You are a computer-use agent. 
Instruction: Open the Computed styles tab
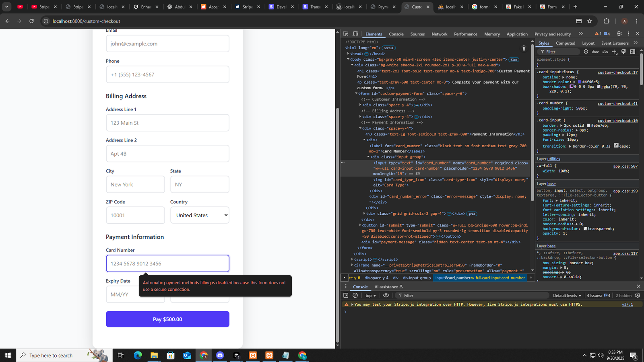tap(565, 43)
